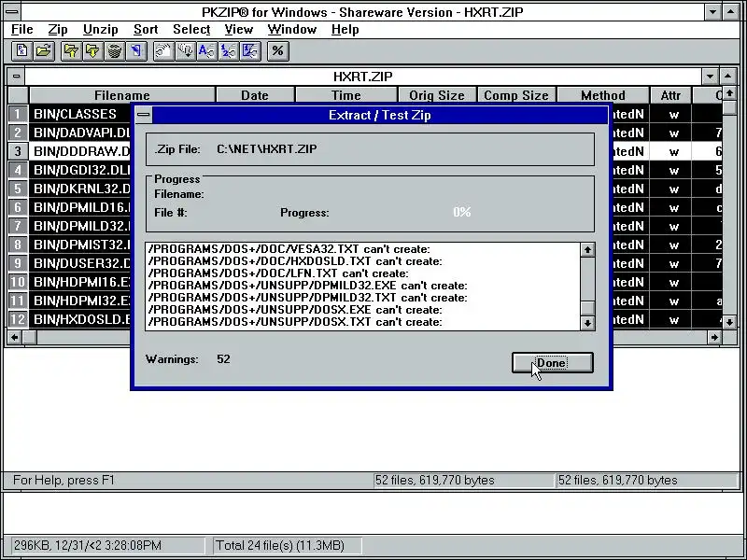Click the HXDOSLD.TXT can't create log line
This screenshot has height=560, width=747.
[295, 261]
